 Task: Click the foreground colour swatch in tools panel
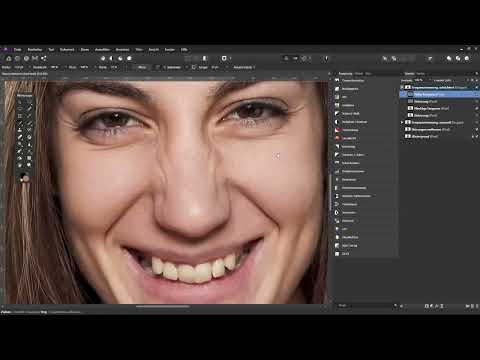click(26, 179)
